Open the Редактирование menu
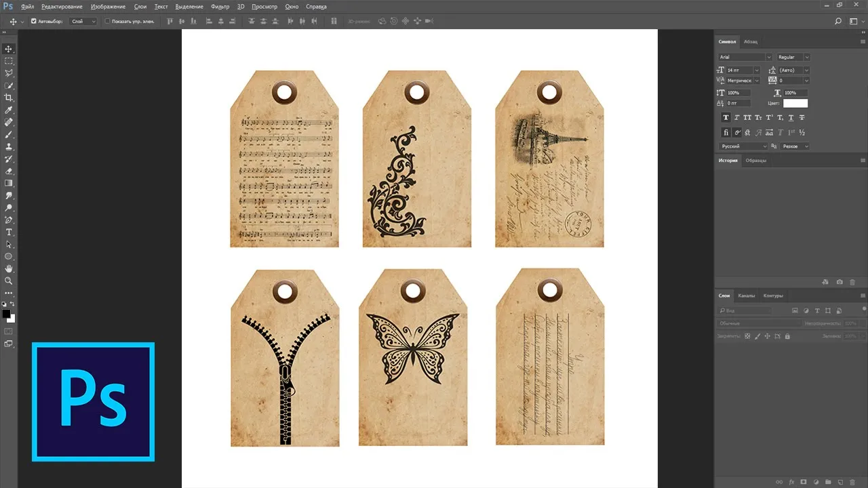Image resolution: width=868 pixels, height=488 pixels. (x=62, y=6)
